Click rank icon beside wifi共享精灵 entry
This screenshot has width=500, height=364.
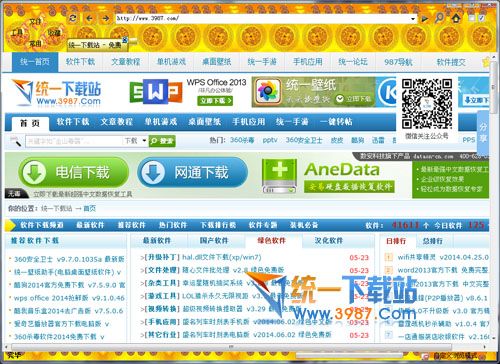(388, 257)
